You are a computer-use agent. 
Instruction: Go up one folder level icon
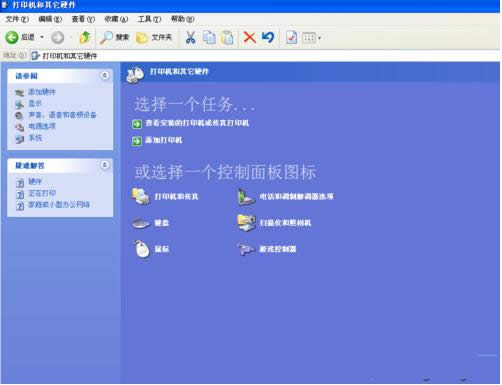(x=85, y=37)
